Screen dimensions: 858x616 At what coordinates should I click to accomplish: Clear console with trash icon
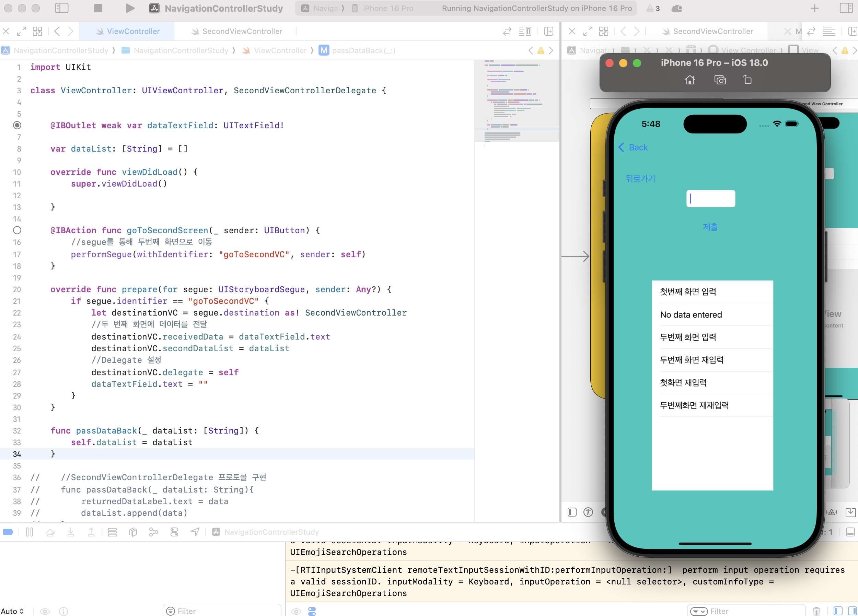tap(816, 611)
